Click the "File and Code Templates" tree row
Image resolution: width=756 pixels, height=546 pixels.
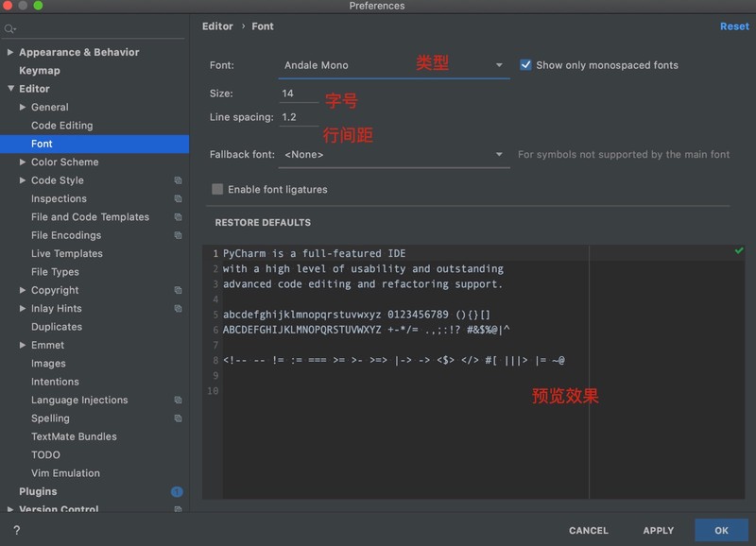click(x=94, y=217)
